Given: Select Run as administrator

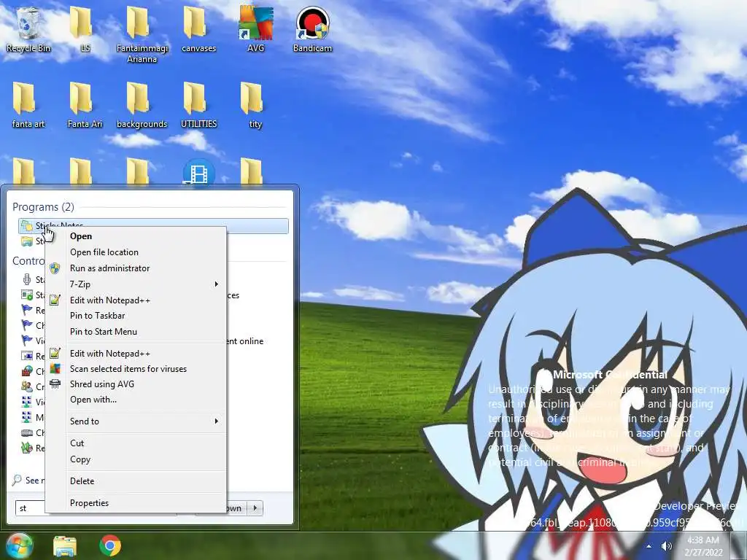Looking at the screenshot, I should (x=136, y=268).
